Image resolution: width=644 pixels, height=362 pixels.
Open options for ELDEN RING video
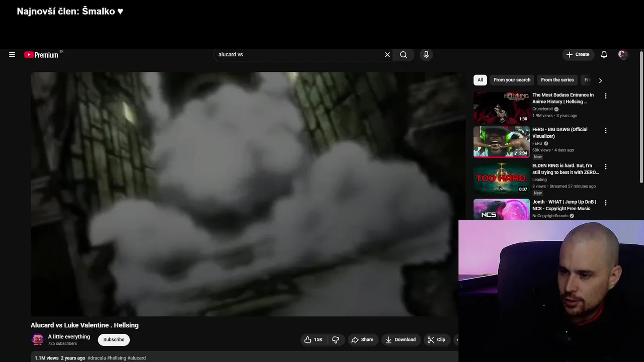click(x=606, y=167)
